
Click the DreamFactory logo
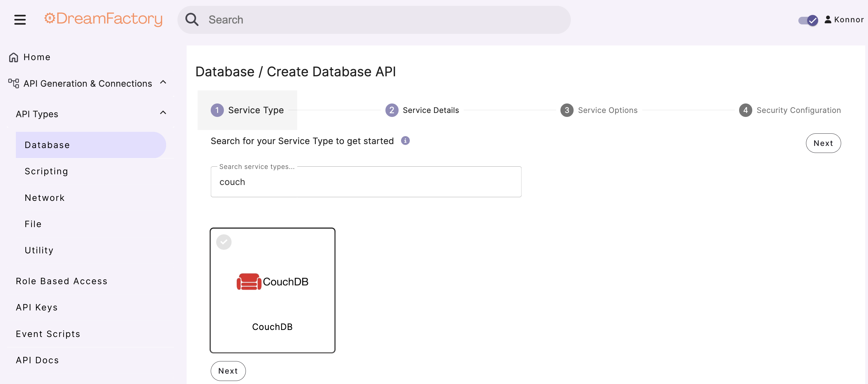(x=103, y=19)
